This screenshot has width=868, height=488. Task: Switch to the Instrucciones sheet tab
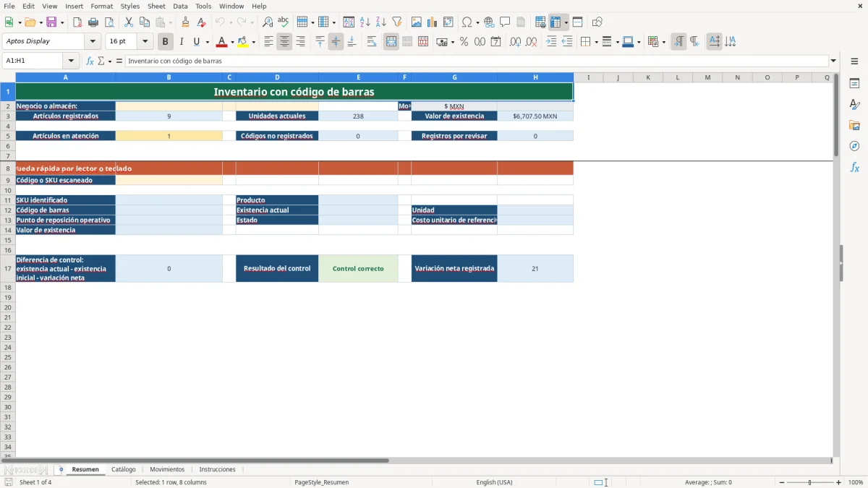tap(218, 469)
